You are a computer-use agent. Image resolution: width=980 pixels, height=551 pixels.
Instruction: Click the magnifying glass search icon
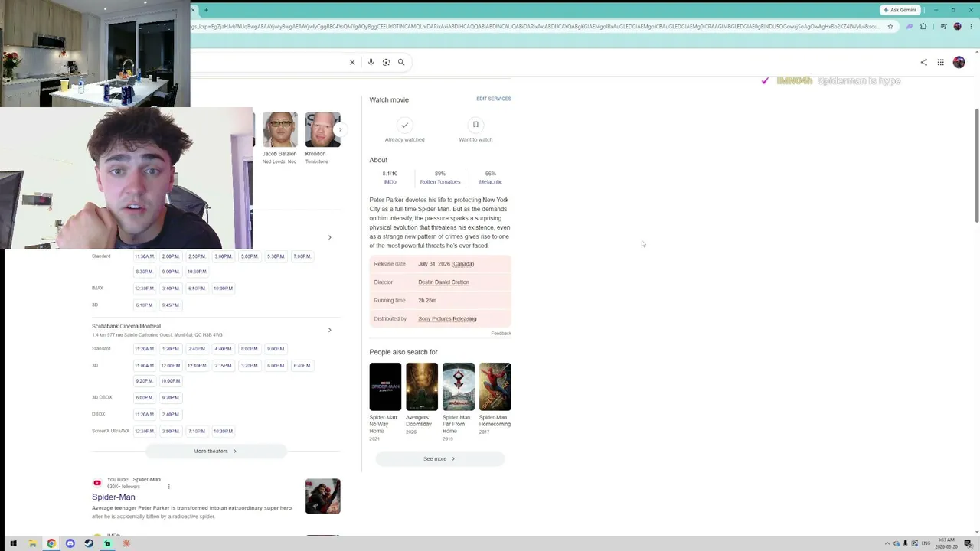pyautogui.click(x=401, y=62)
